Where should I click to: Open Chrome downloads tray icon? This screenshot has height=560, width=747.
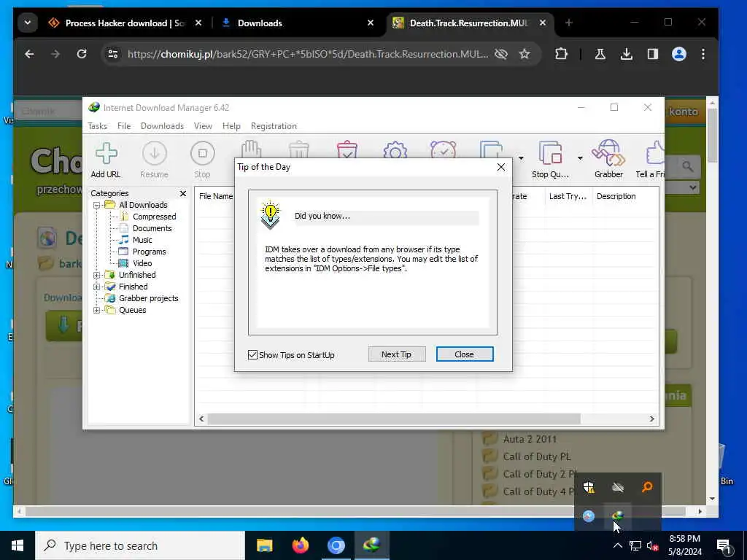(627, 54)
